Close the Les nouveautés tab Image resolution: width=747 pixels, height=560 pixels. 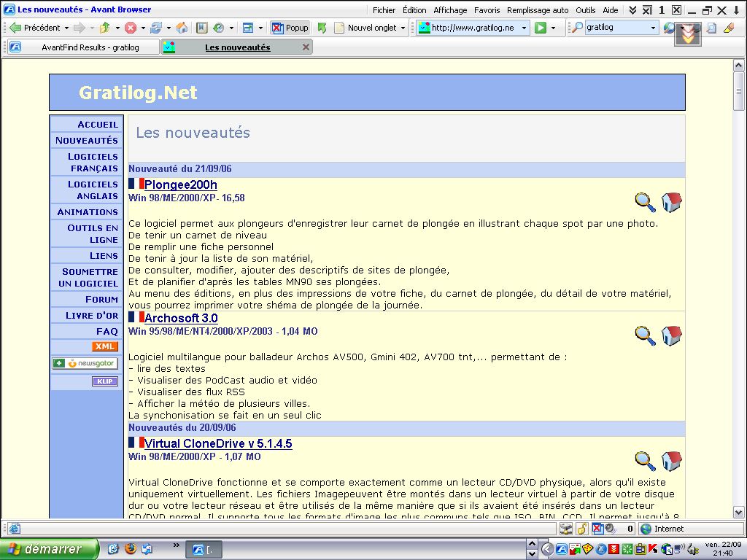(x=306, y=47)
